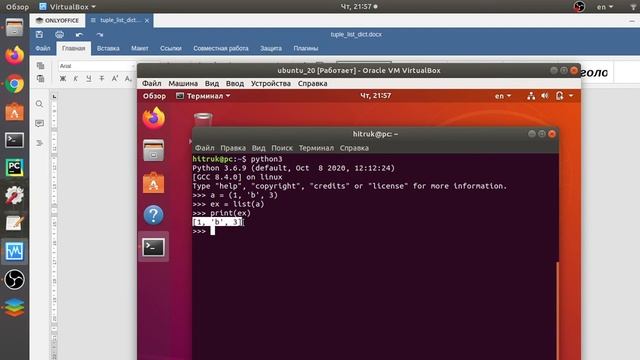640x360 pixels.
Task: Switch to the Совместная работа tab
Action: pyautogui.click(x=221, y=48)
